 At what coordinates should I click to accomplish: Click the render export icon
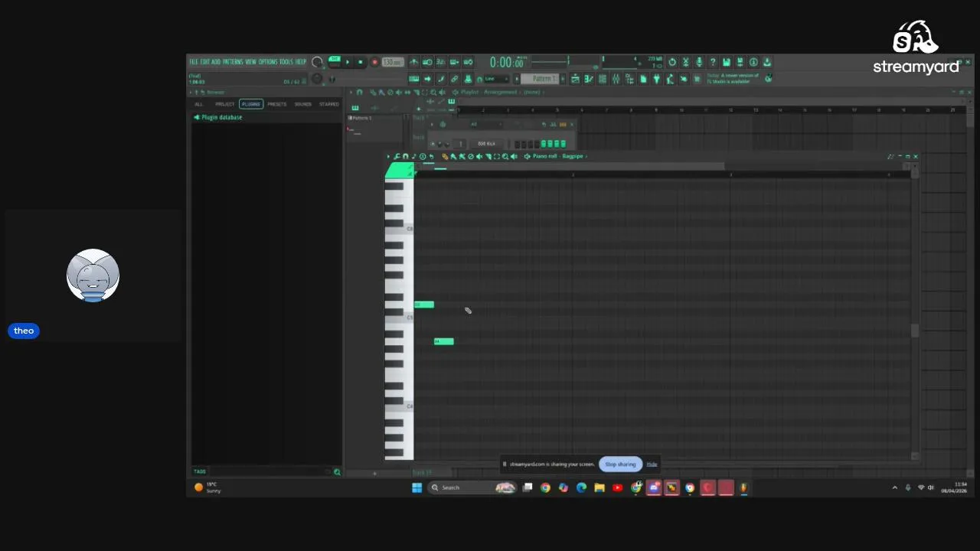[x=740, y=62]
